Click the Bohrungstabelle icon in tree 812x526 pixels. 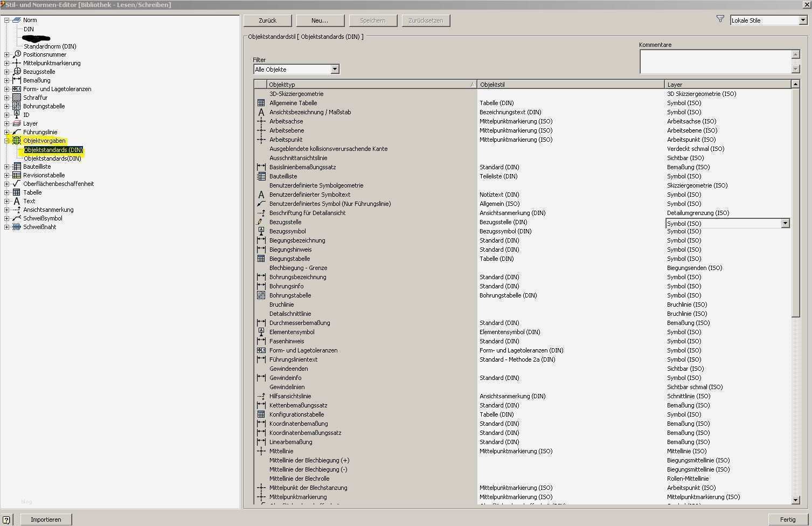pyautogui.click(x=17, y=106)
